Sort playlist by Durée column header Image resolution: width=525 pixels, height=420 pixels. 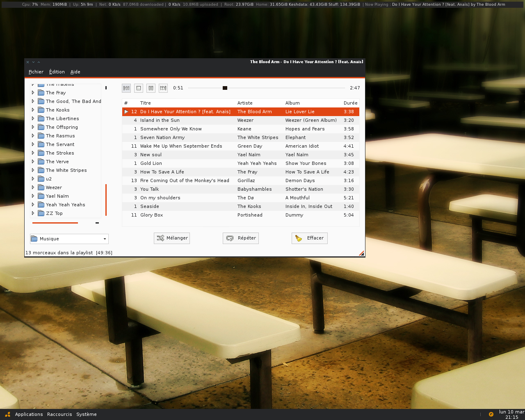tap(351, 103)
